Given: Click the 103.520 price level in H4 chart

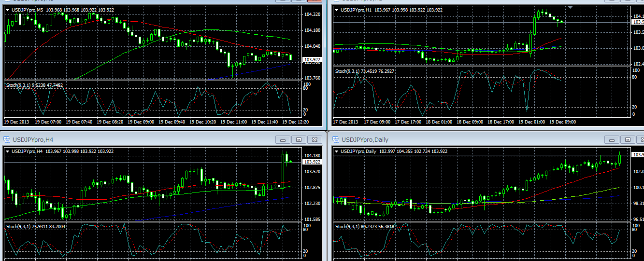Looking at the screenshot, I should tap(314, 172).
